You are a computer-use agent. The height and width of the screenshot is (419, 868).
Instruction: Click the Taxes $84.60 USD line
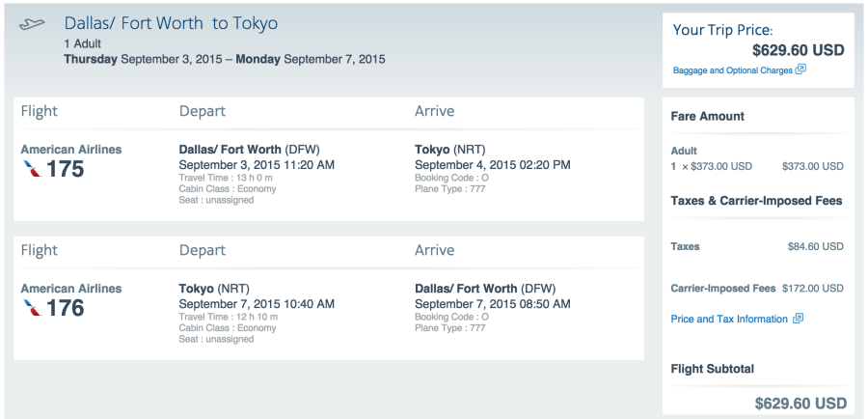(757, 246)
